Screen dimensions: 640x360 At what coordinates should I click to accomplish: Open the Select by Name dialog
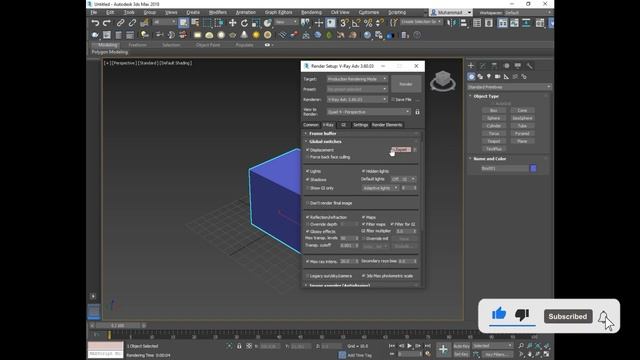pos(195,23)
